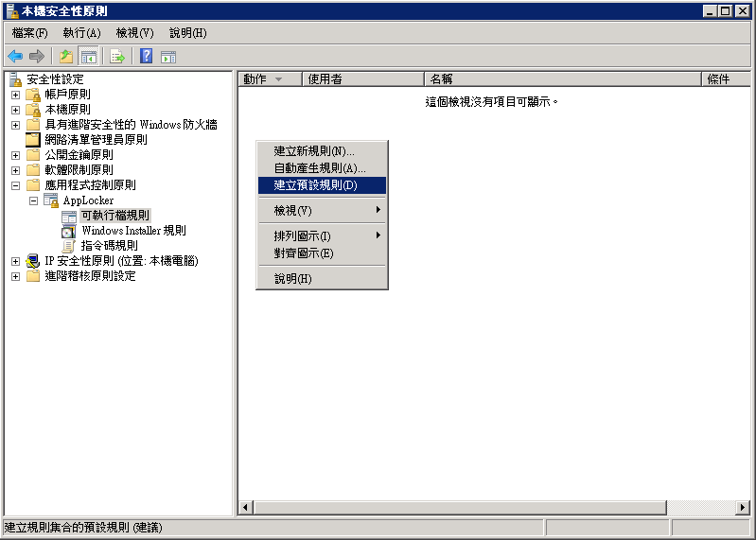Click the Up one level folder icon
The image size is (756, 540).
(x=66, y=57)
